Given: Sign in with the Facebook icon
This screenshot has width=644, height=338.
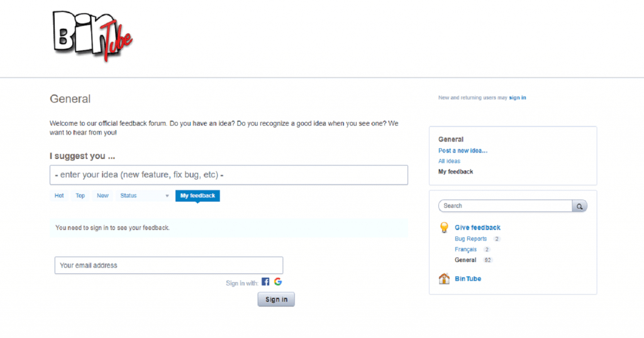Looking at the screenshot, I should [265, 282].
